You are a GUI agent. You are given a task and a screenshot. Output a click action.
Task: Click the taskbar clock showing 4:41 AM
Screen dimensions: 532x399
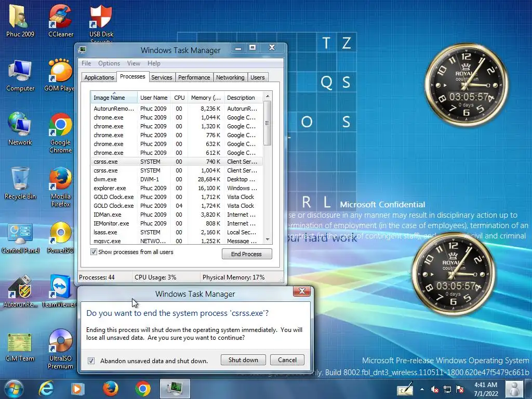pyautogui.click(x=486, y=389)
